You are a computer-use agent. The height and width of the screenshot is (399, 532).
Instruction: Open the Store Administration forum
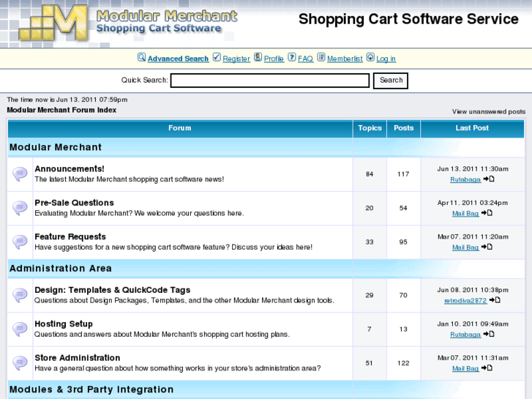(78, 358)
